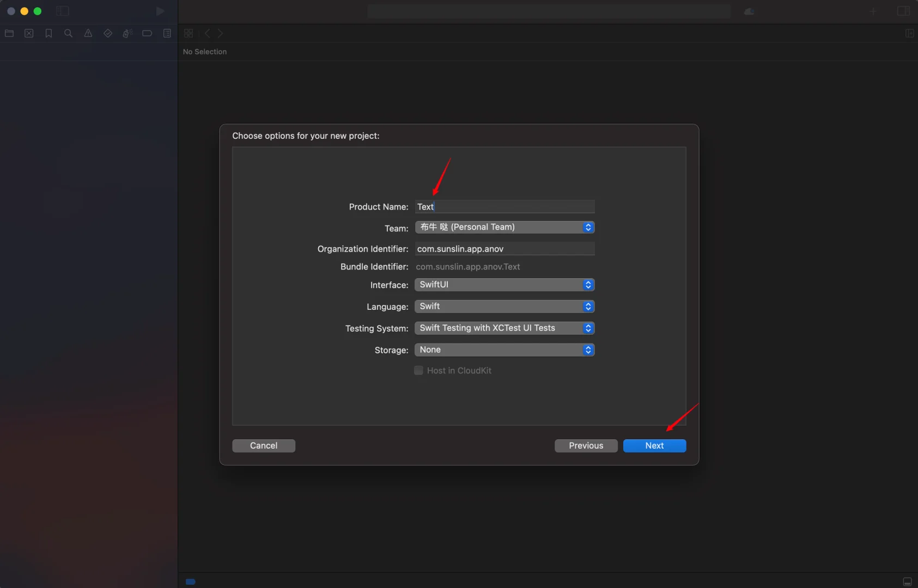The width and height of the screenshot is (918, 588).
Task: Enable Host in CloudKit
Action: [418, 370]
